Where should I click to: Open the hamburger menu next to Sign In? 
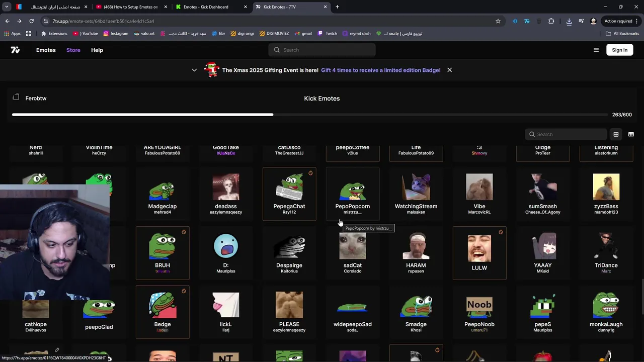point(596,50)
